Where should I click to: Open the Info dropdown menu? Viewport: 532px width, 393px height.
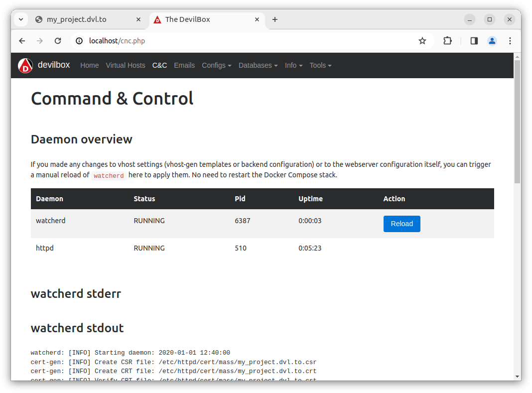(x=293, y=65)
